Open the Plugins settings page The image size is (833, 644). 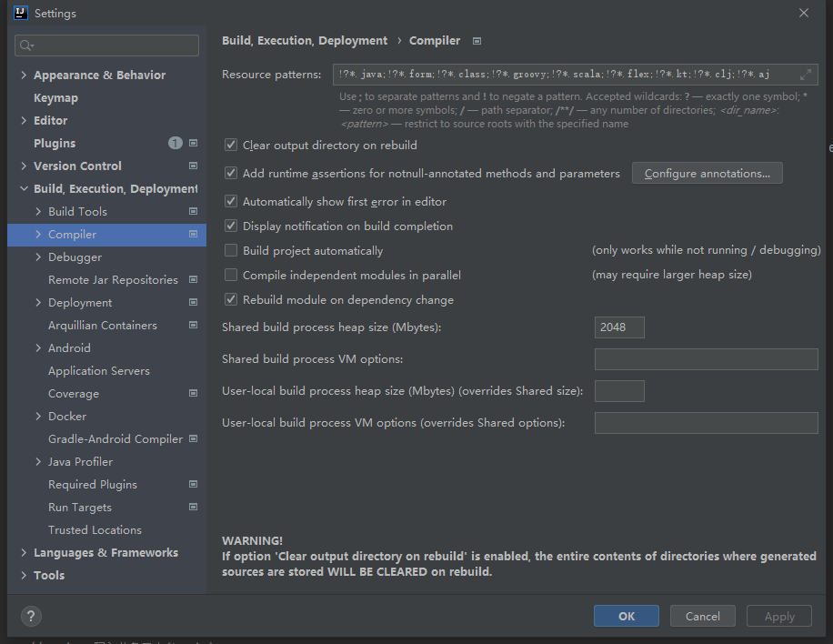55,143
